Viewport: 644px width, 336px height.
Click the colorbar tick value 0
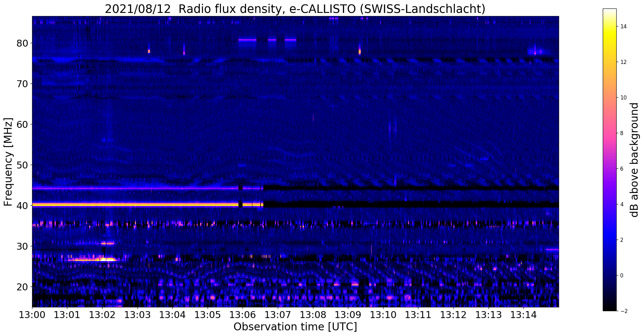coord(621,276)
